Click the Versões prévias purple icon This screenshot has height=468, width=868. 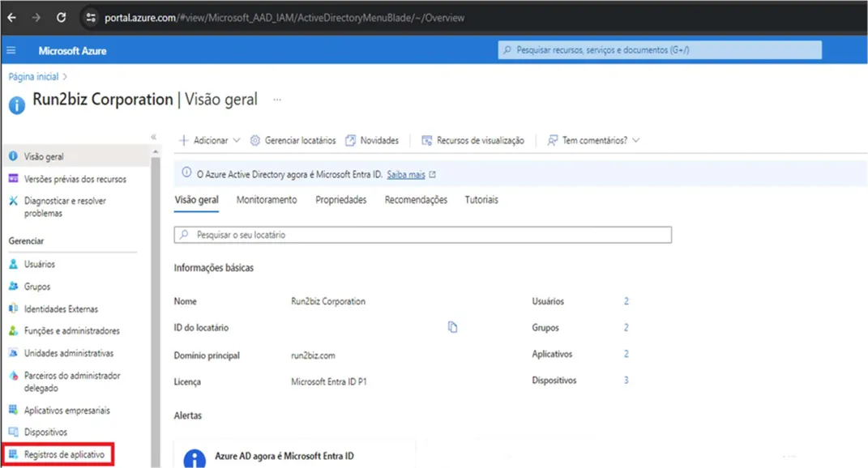[x=13, y=178]
